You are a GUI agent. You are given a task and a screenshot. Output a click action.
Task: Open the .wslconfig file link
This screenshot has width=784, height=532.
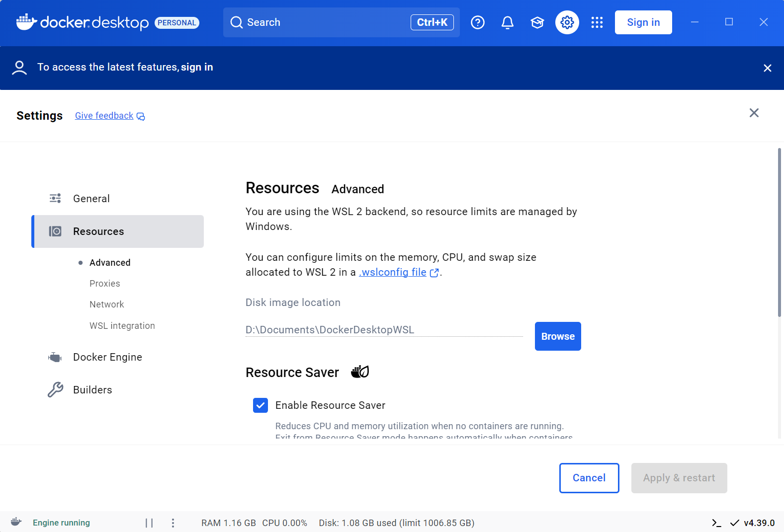pyautogui.click(x=393, y=272)
